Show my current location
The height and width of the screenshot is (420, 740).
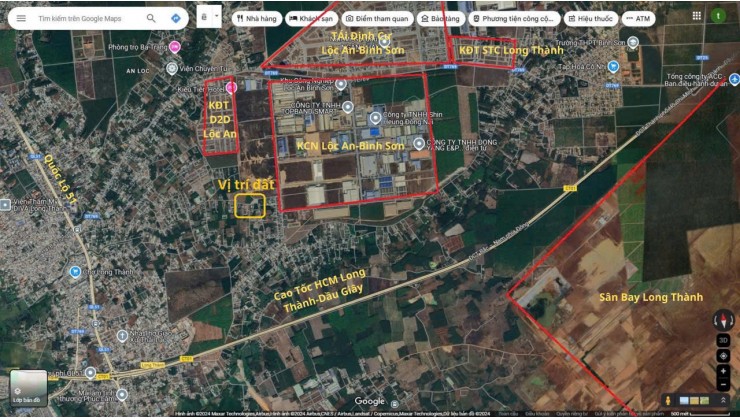[x=723, y=356]
